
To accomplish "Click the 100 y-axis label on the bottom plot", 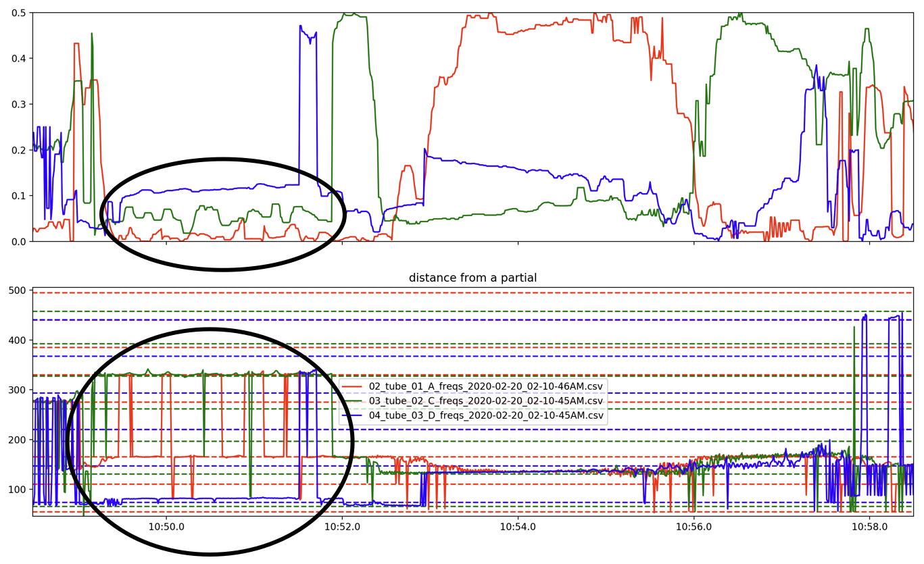I will click(x=16, y=490).
